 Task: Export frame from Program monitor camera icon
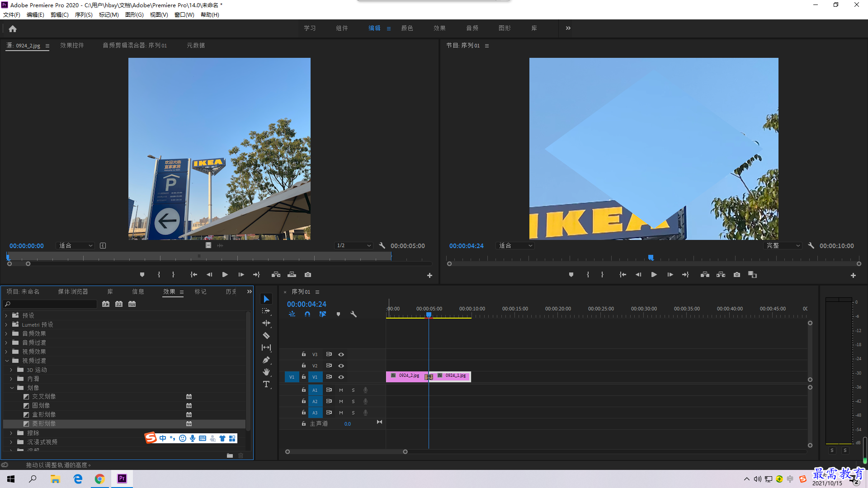tap(737, 275)
